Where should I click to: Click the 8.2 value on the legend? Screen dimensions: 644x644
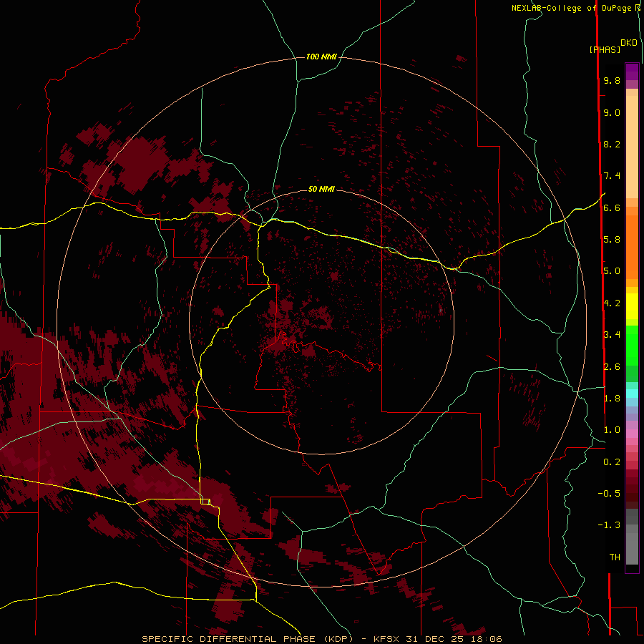click(x=612, y=144)
